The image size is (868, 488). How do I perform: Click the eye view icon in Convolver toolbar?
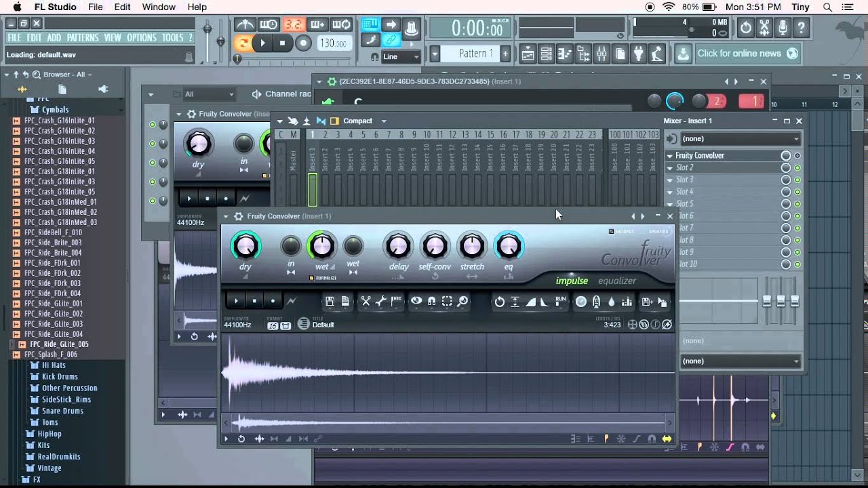416,302
